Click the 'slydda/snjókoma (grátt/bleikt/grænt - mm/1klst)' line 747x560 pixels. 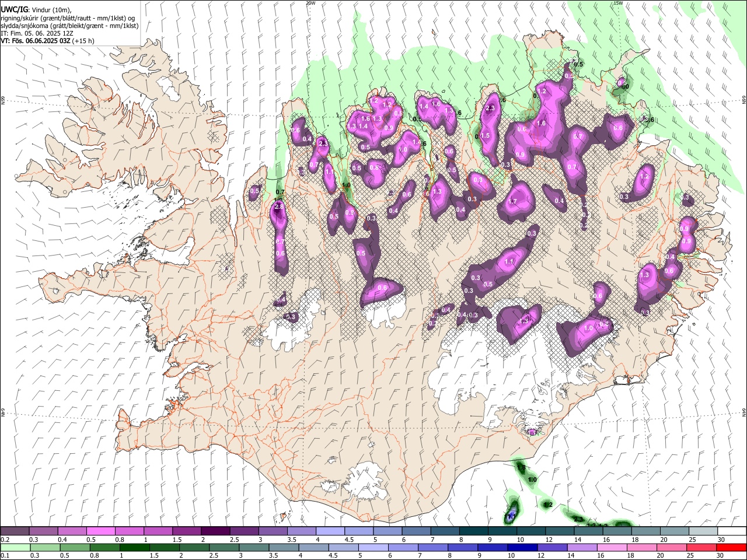click(x=69, y=26)
